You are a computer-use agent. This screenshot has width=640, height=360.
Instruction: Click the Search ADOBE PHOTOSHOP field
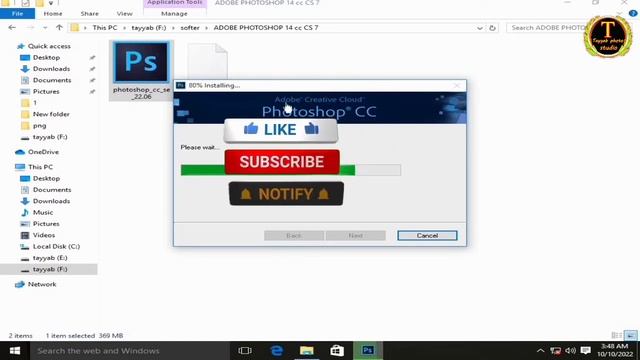(547, 28)
